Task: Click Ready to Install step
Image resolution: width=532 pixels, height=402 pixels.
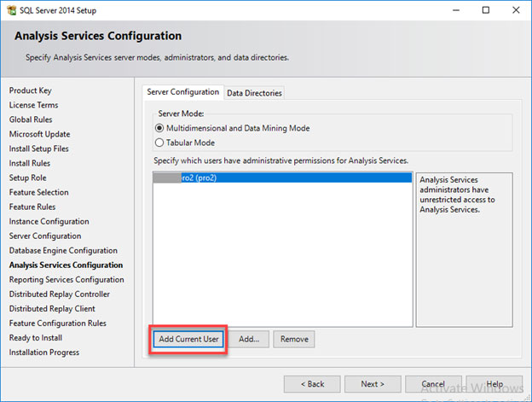Action: coord(36,338)
